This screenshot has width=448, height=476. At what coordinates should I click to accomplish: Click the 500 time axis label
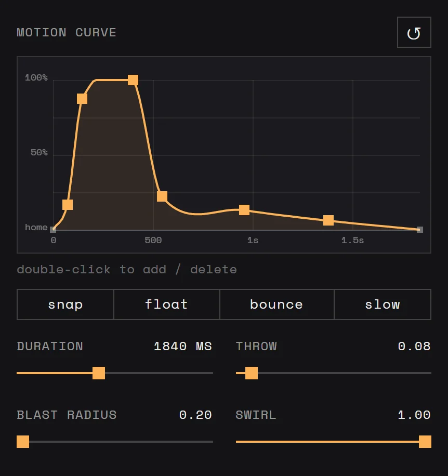tap(153, 241)
